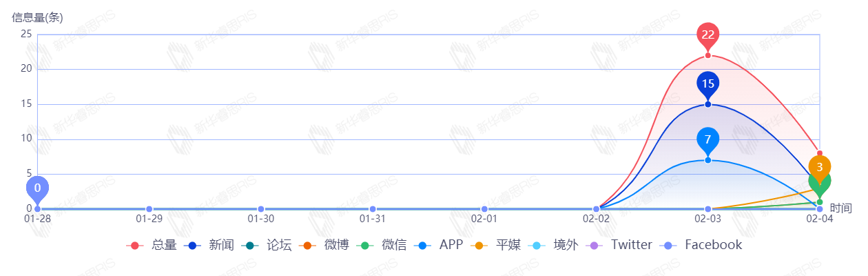The image size is (868, 276).
Task: Click the light blue pin marker labeled 7
Action: pos(707,139)
